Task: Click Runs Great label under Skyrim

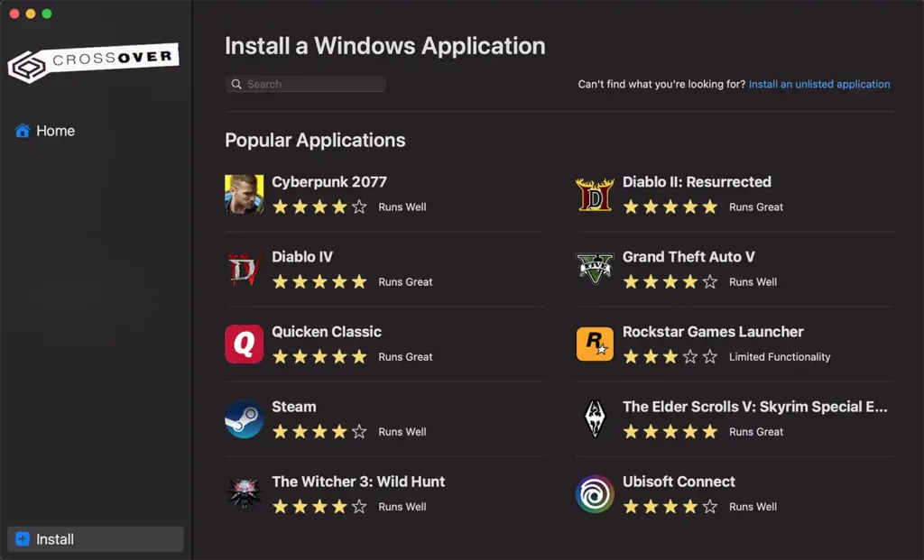Action: pos(756,432)
